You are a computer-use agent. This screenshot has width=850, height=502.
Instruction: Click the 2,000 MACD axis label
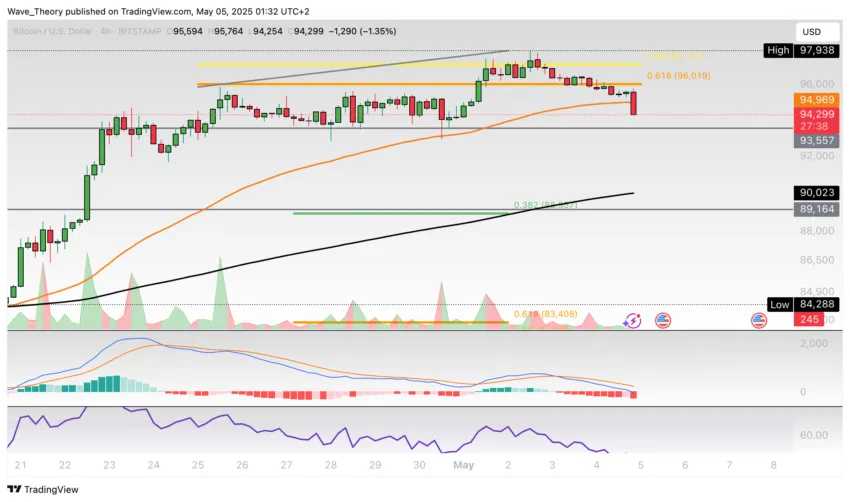coord(814,344)
